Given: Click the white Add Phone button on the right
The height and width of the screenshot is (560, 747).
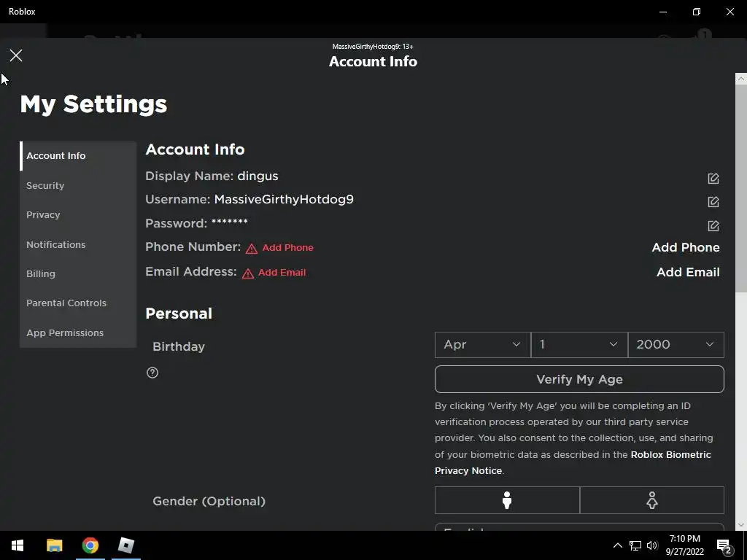Looking at the screenshot, I should click(686, 247).
